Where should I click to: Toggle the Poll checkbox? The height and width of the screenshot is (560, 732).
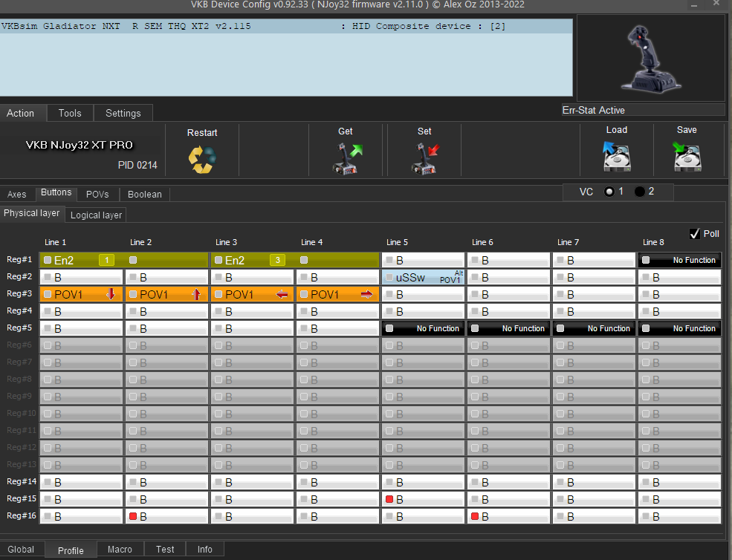[695, 234]
